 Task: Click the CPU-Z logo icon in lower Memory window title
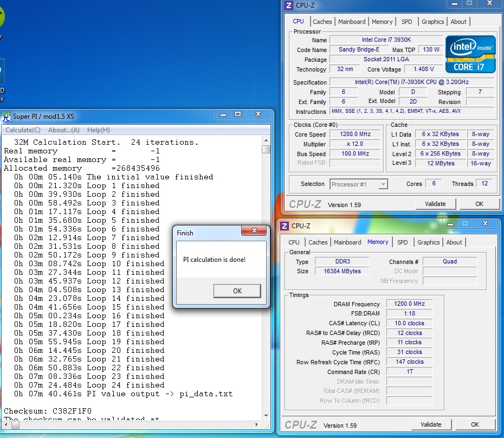[x=285, y=226]
